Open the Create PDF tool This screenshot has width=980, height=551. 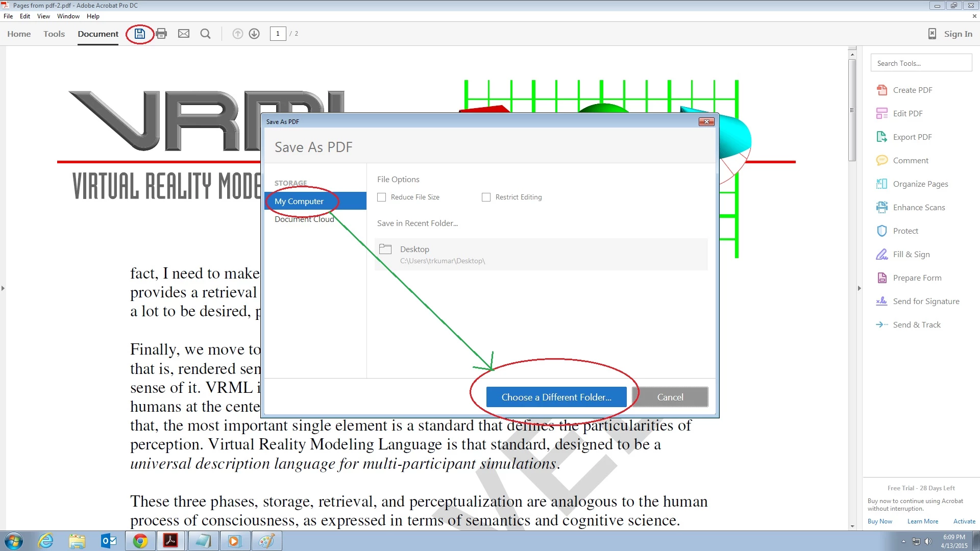(912, 90)
